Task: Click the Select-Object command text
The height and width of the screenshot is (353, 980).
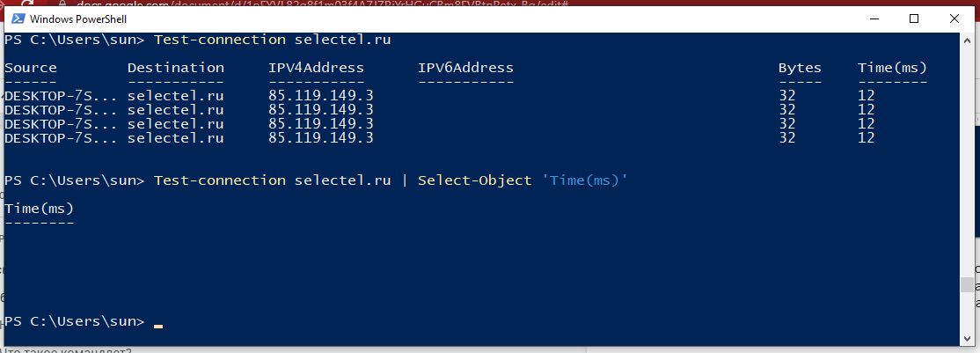Action: (475, 180)
